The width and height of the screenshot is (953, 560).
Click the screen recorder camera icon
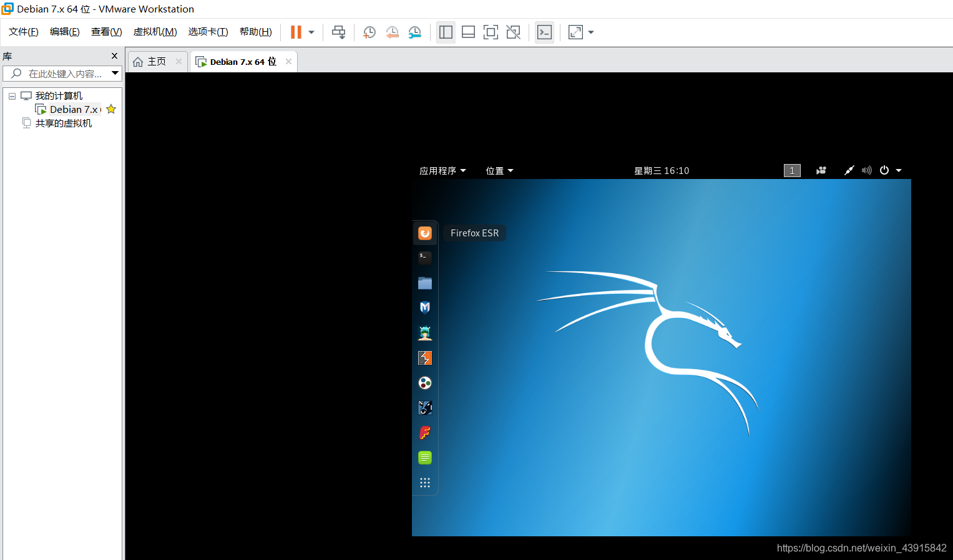821,171
